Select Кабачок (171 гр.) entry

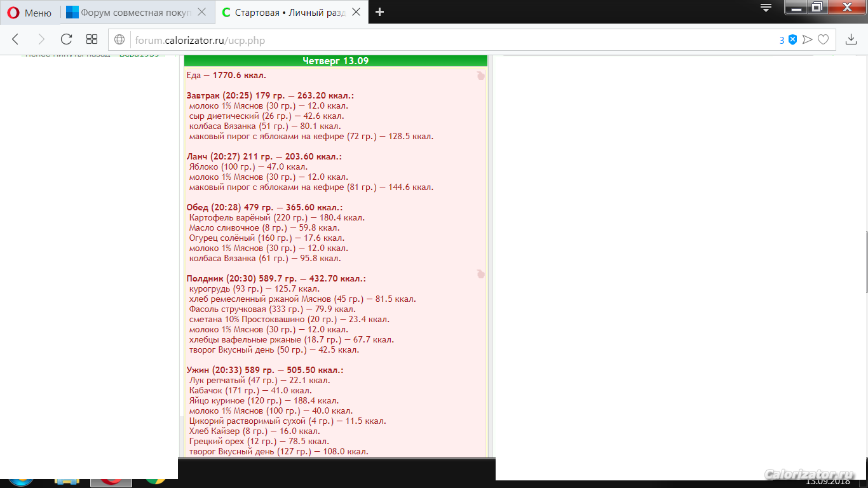[x=250, y=391]
